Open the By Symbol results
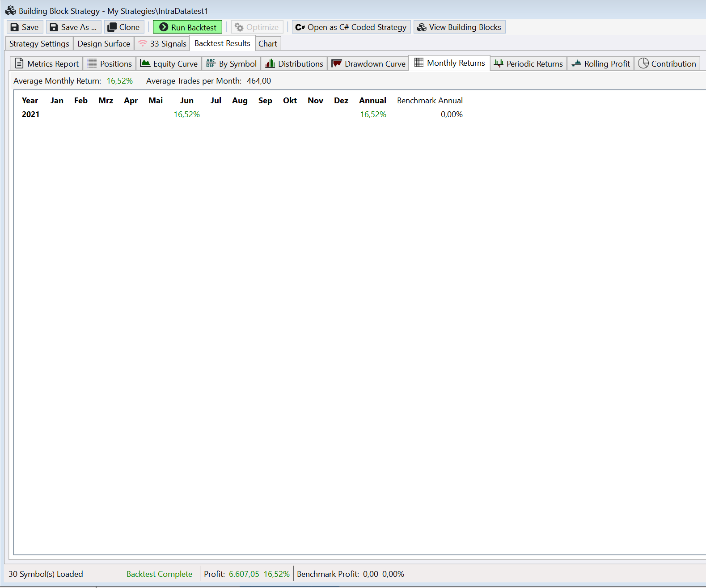706x588 pixels. pyautogui.click(x=232, y=63)
